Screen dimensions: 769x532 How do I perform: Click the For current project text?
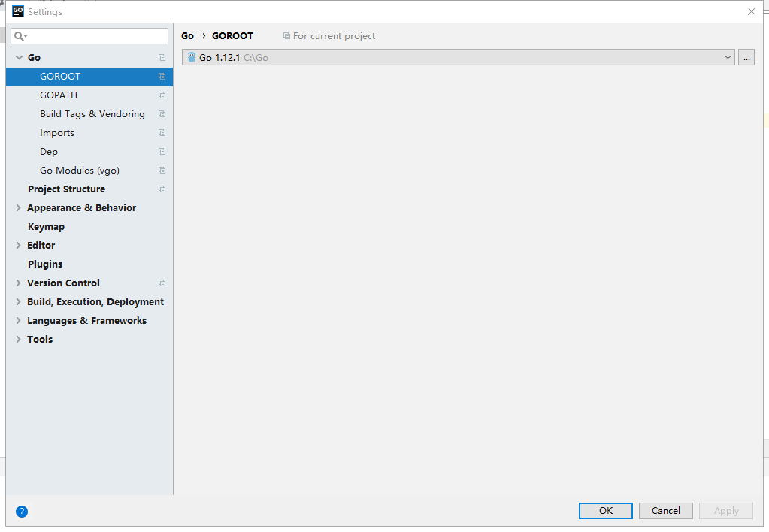coord(334,36)
